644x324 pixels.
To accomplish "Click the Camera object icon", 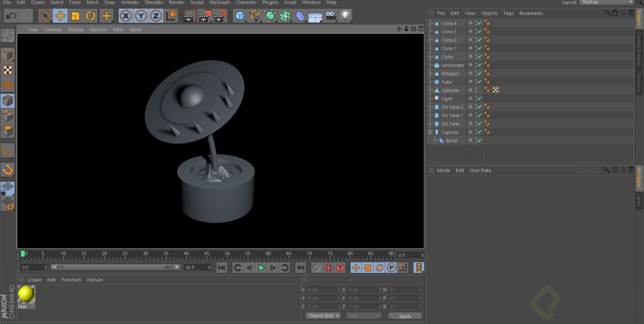I will (330, 16).
